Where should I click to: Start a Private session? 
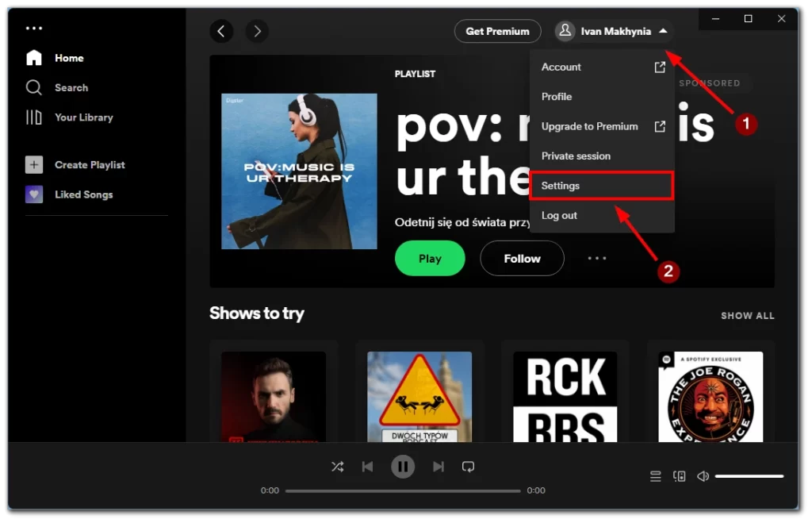[x=603, y=156]
